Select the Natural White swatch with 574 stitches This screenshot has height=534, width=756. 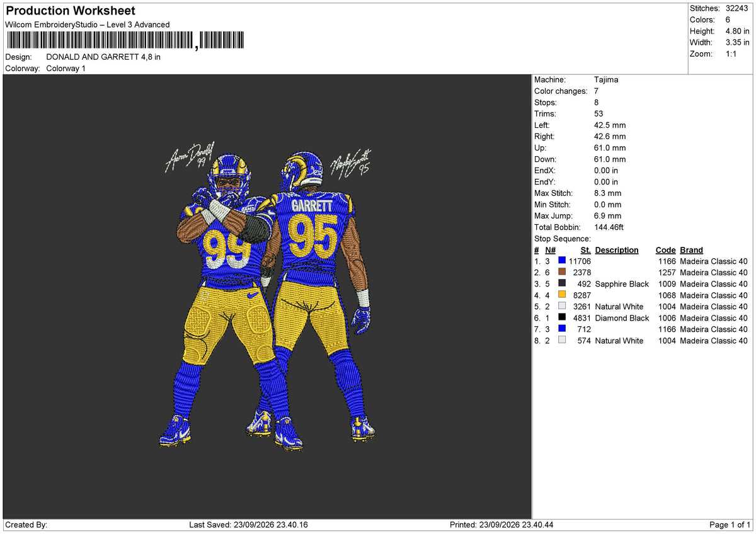point(562,340)
